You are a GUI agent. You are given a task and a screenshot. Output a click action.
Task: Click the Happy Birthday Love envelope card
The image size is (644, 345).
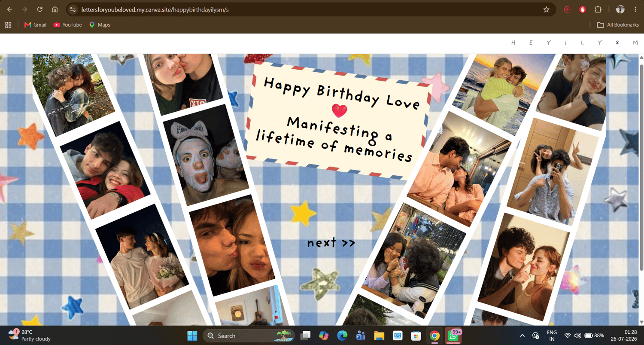[339, 120]
